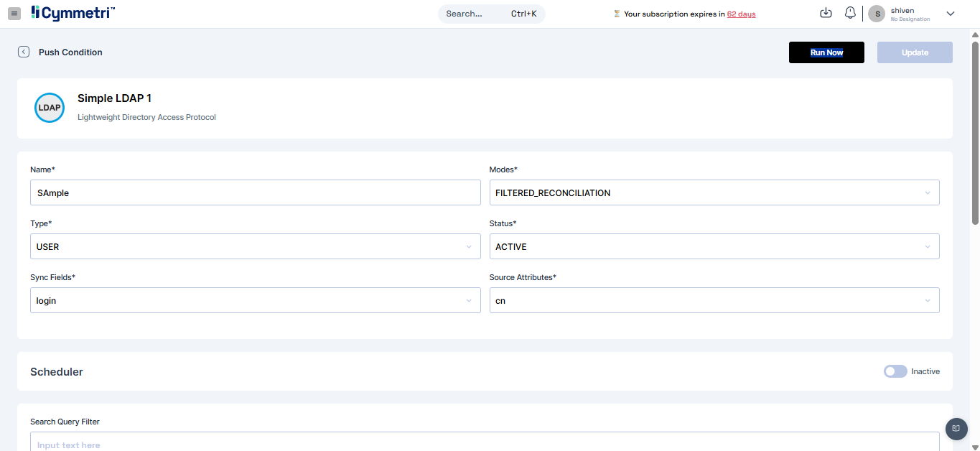Viewport: 980px width, 451px height.
Task: Open the Modes dropdown
Action: point(714,192)
